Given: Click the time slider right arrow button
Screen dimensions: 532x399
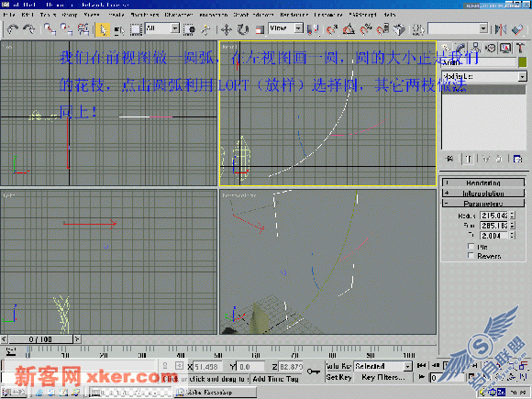Looking at the screenshot, I should (x=77, y=339).
